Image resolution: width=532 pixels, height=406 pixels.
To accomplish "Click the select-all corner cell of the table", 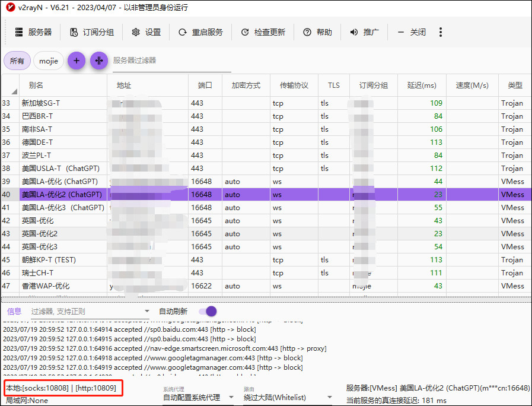I will (x=10, y=85).
